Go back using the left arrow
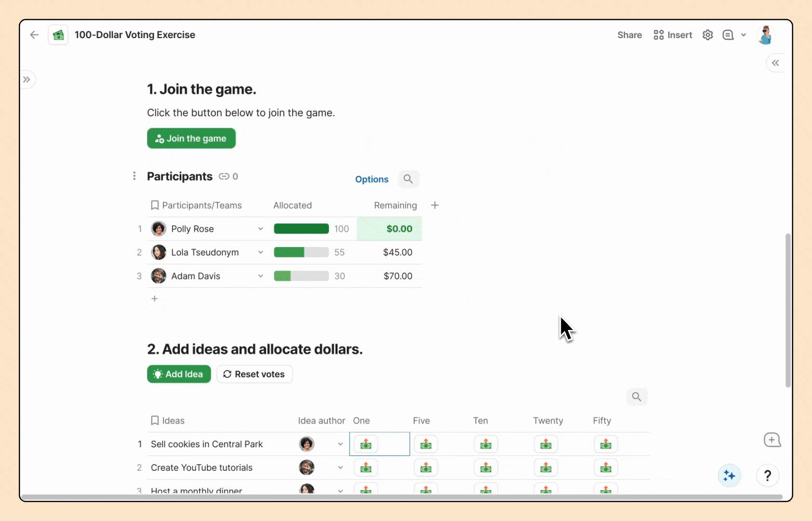Viewport: 812px width, 521px height. tap(34, 35)
